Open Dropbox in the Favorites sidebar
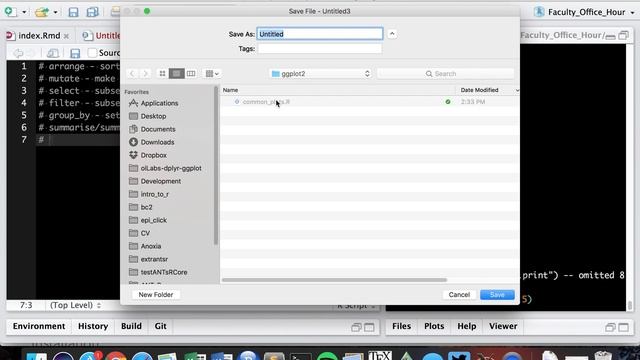 click(153, 156)
